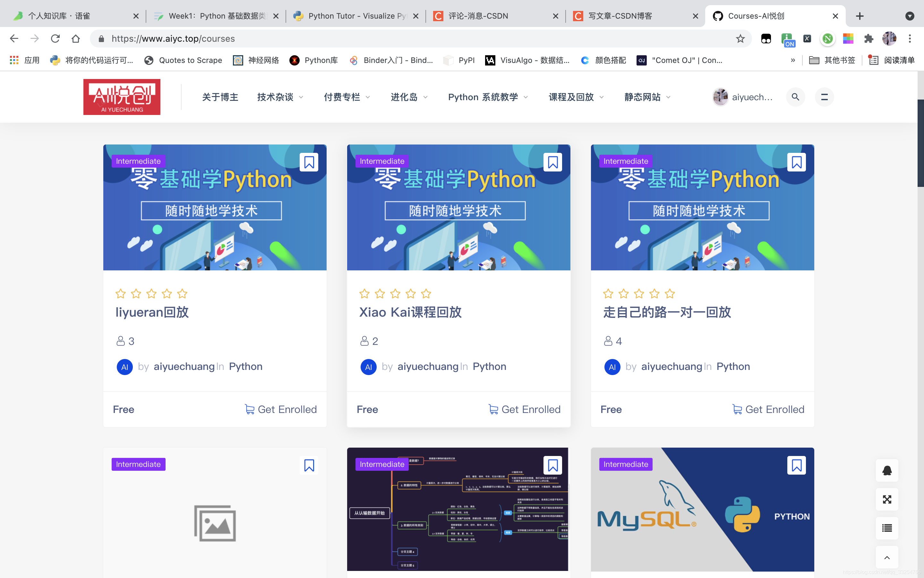
Task: Get Enrolled in 走自己的路一对一回放
Action: 768,409
